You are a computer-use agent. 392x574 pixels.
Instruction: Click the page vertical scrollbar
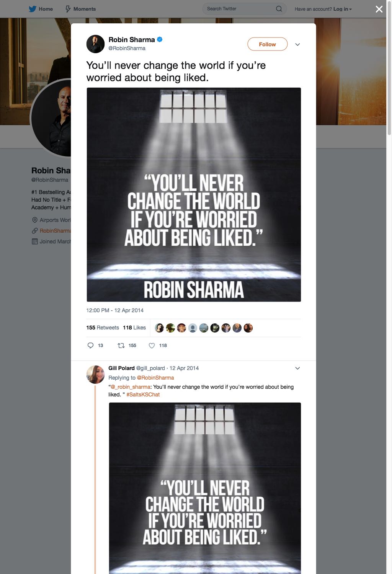pos(389,69)
